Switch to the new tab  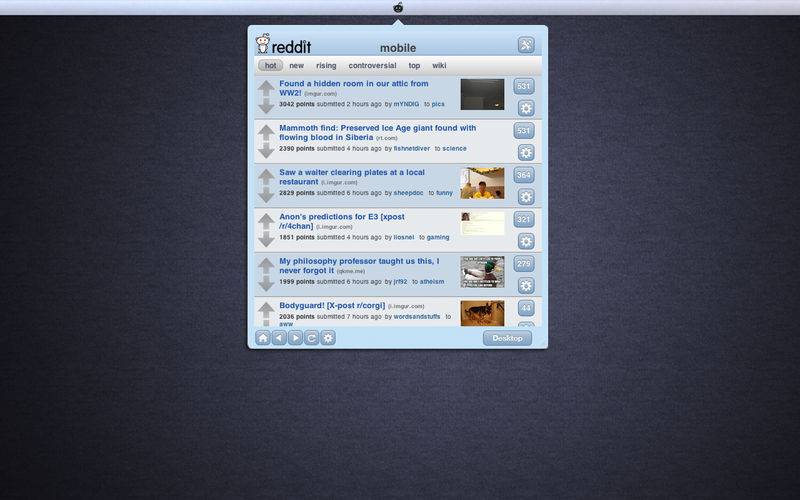(x=296, y=65)
